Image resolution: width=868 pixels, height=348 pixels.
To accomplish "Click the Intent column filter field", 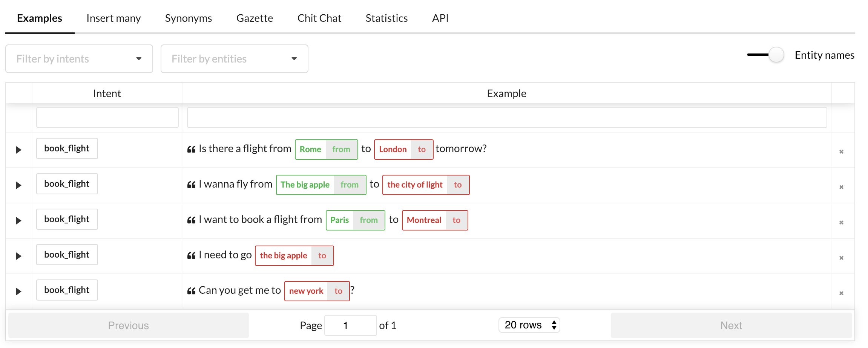I will 107,118.
